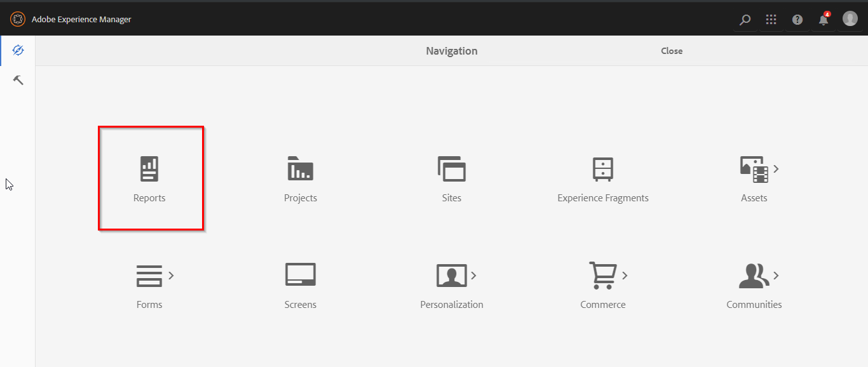Open the Personalization icon
The image size is (868, 367).
click(452, 276)
